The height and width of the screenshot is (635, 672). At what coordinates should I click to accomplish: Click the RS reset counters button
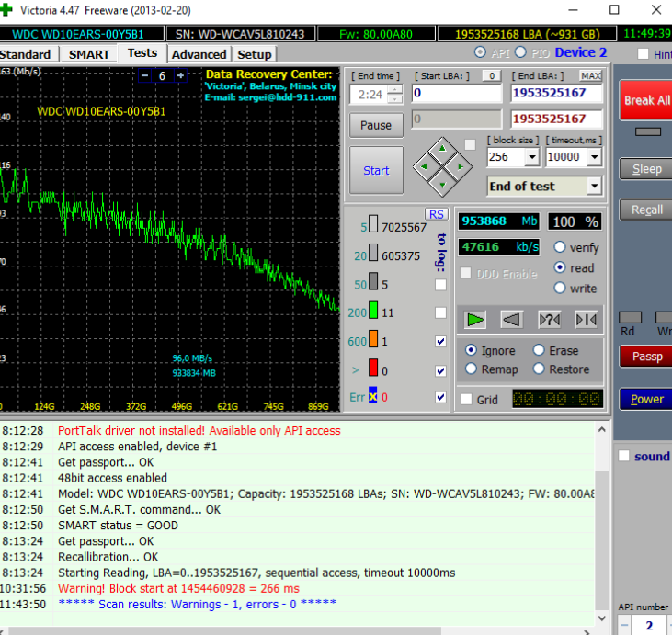point(437,214)
